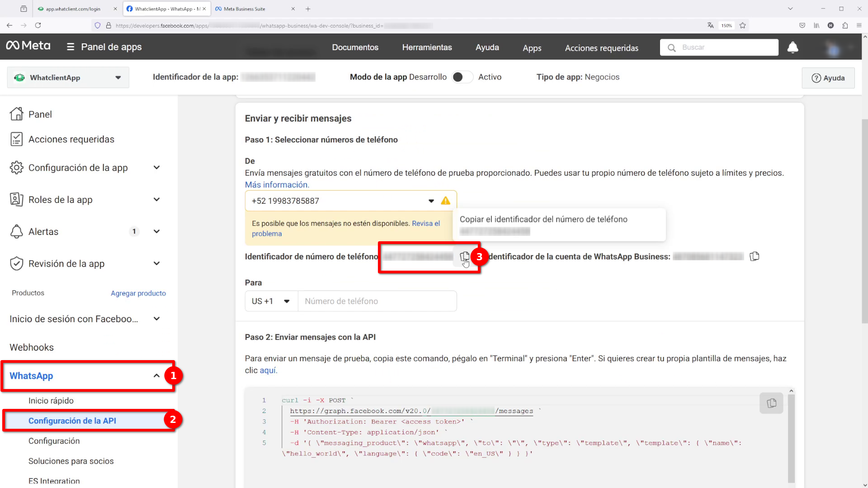Open the +52 19983785887 phone number dropdown
The image size is (868, 488).
[x=351, y=201]
